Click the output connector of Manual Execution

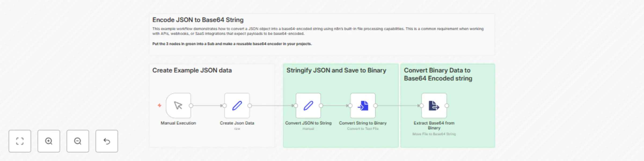tap(191, 106)
